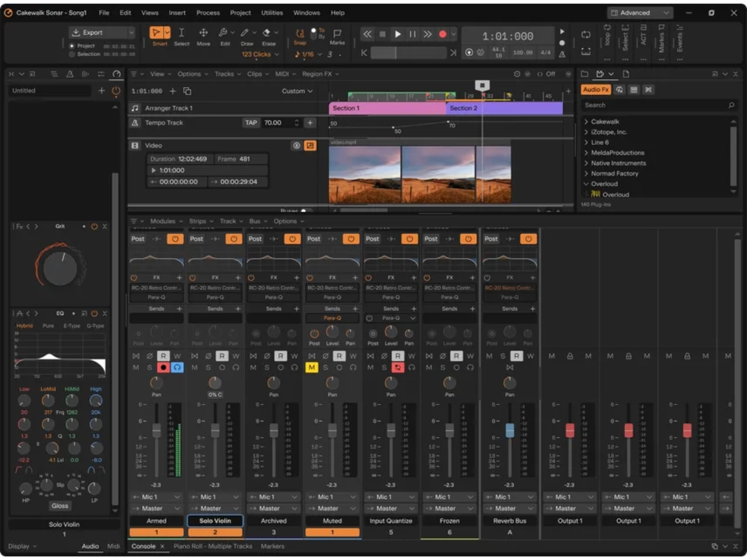Switch to the Markers tab
This screenshot has width=747, height=560.
point(273,546)
